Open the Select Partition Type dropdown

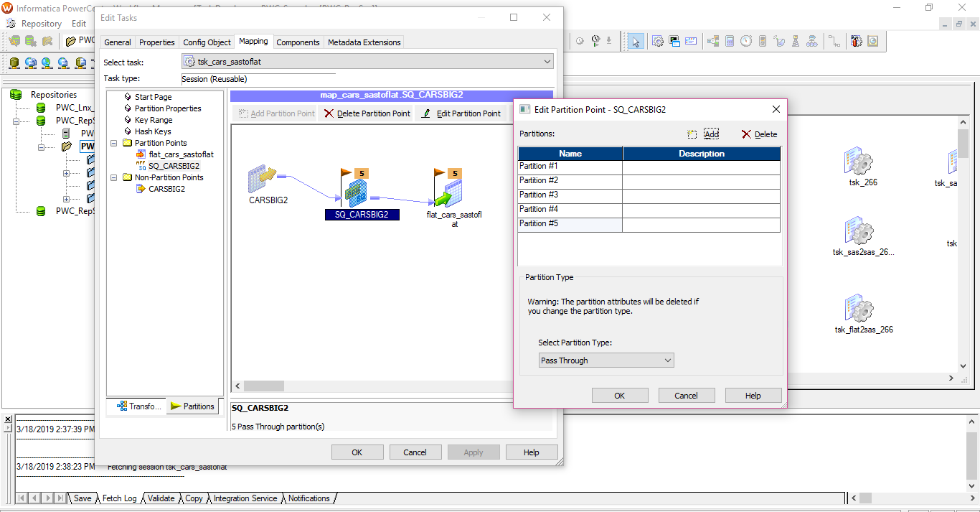pyautogui.click(x=606, y=360)
